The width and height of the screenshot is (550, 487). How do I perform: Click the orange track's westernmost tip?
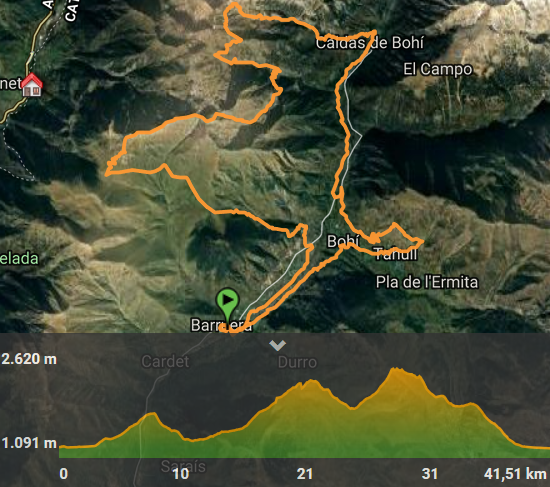pyautogui.click(x=107, y=173)
